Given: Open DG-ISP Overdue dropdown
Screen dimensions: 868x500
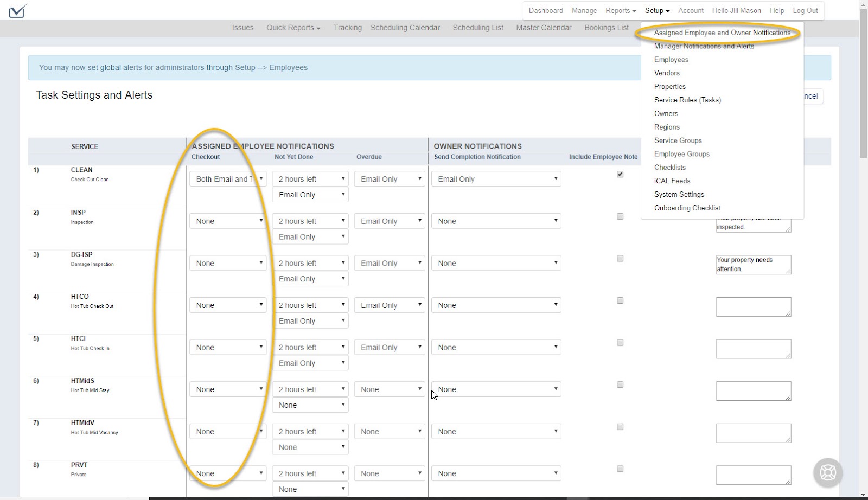Looking at the screenshot, I should point(390,263).
